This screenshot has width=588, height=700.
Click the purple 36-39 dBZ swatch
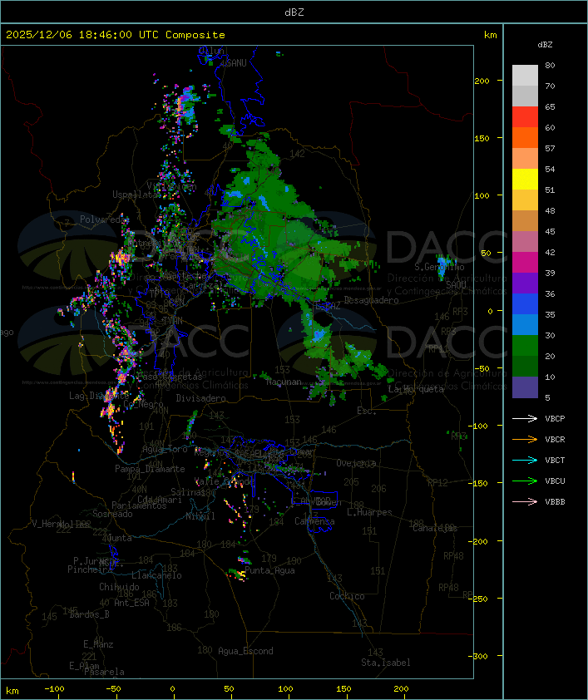pos(525,283)
